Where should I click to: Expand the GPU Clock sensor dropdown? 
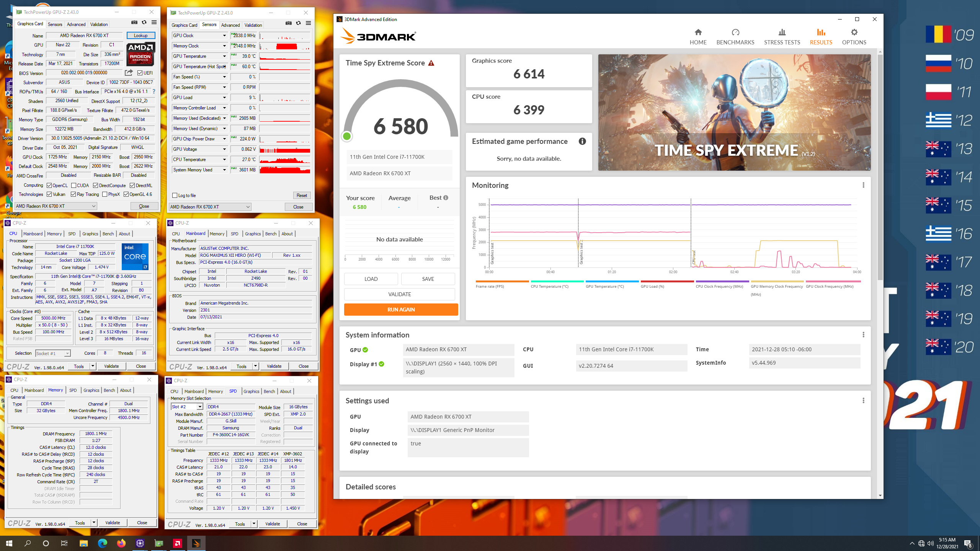[224, 36]
